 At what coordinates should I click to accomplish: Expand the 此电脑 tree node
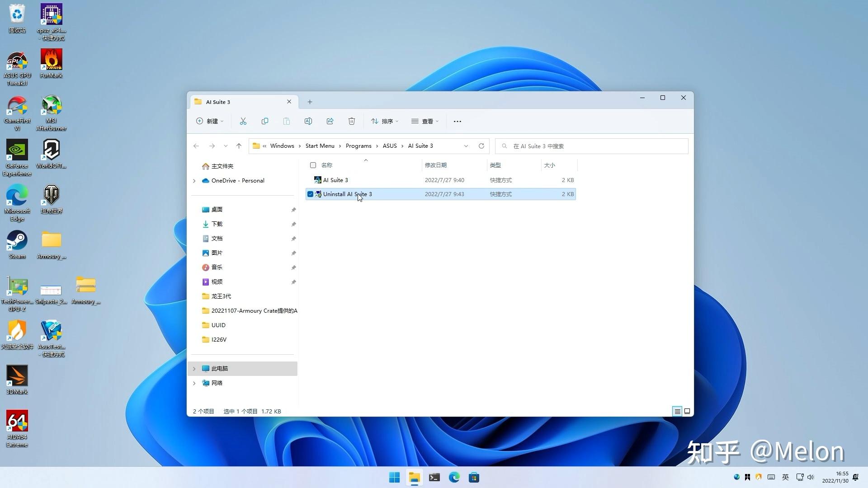(194, 369)
